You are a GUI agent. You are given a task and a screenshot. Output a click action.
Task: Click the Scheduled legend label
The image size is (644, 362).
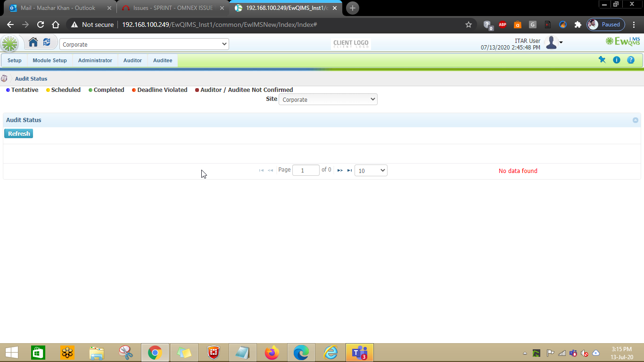(x=66, y=90)
